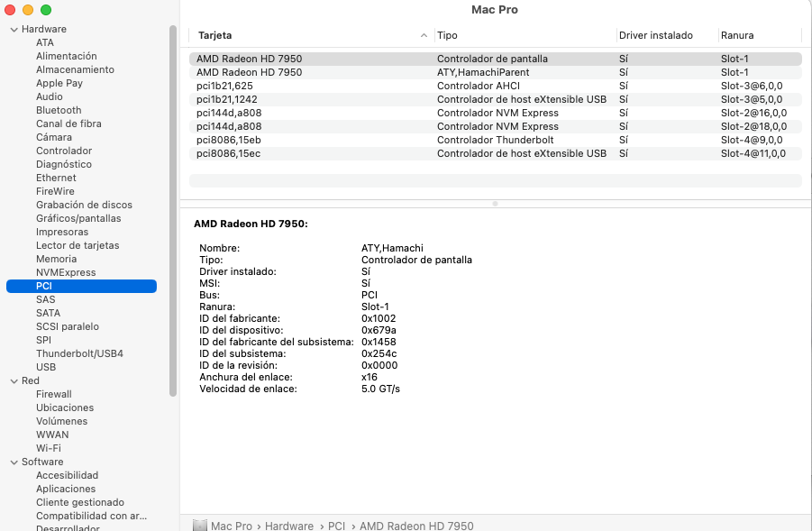Open Audio hardware section
The height and width of the screenshot is (531, 812).
click(x=50, y=96)
